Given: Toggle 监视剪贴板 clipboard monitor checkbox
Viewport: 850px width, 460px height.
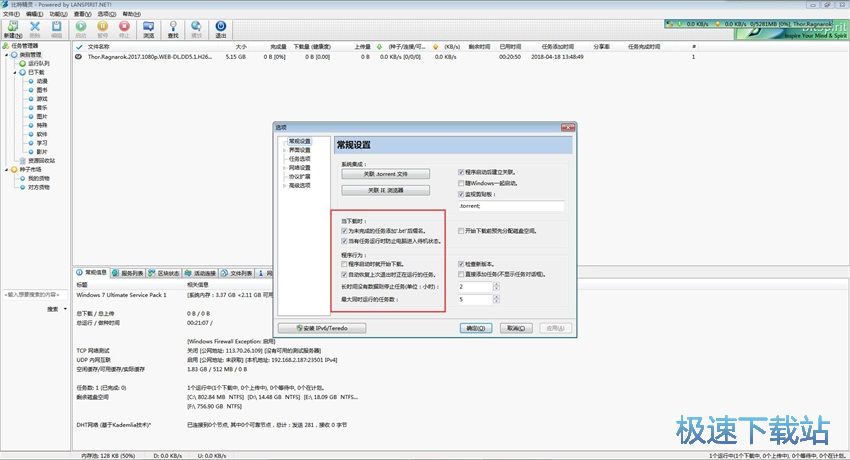Looking at the screenshot, I should point(461,195).
